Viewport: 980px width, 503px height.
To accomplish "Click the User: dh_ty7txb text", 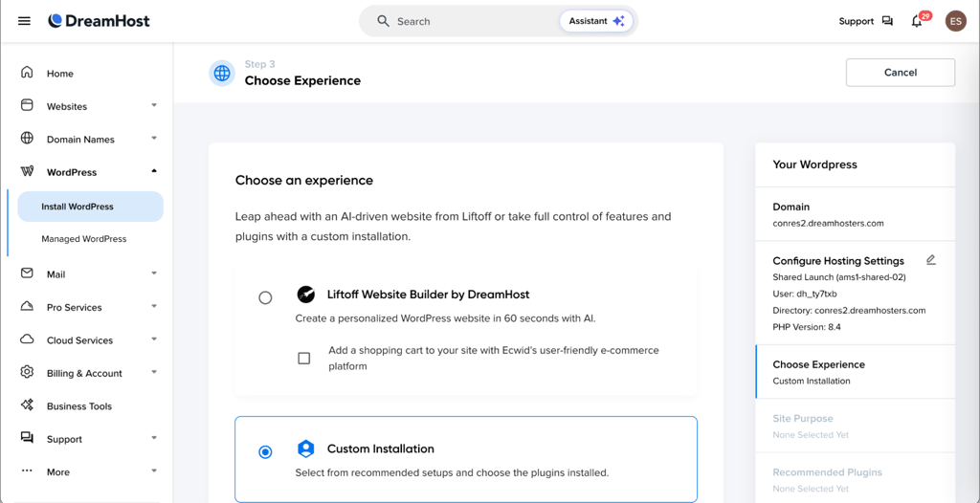I will 804,294.
